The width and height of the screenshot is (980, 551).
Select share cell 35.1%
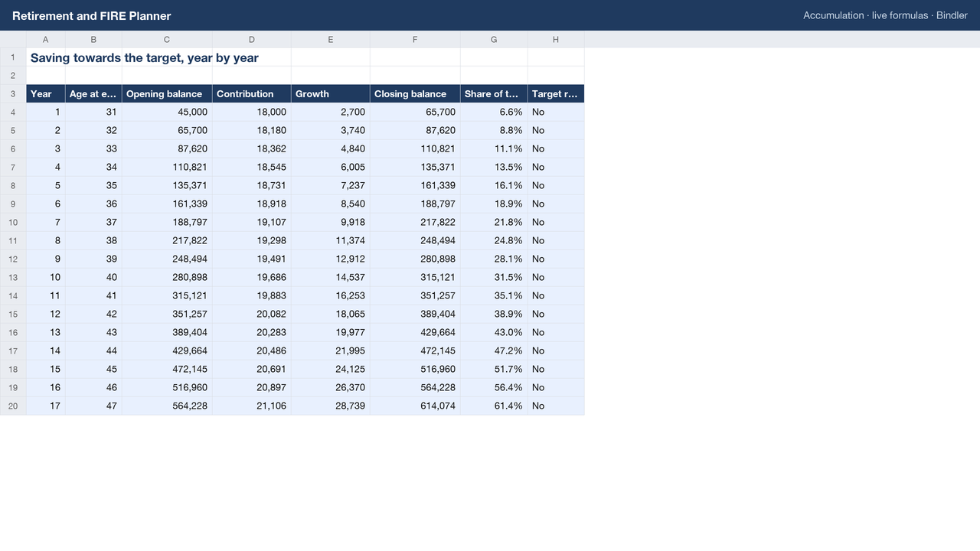click(494, 295)
